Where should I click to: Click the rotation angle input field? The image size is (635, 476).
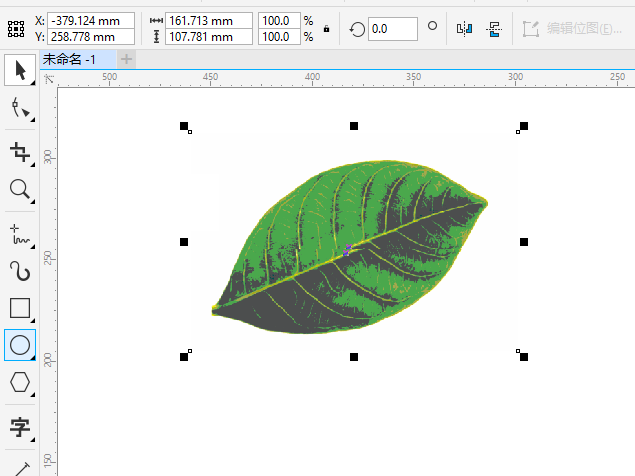click(x=392, y=29)
